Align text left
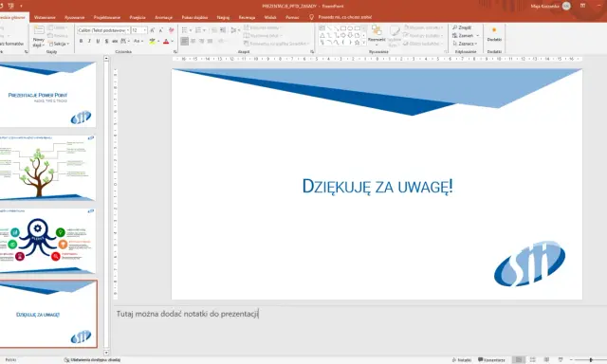 [185, 41]
